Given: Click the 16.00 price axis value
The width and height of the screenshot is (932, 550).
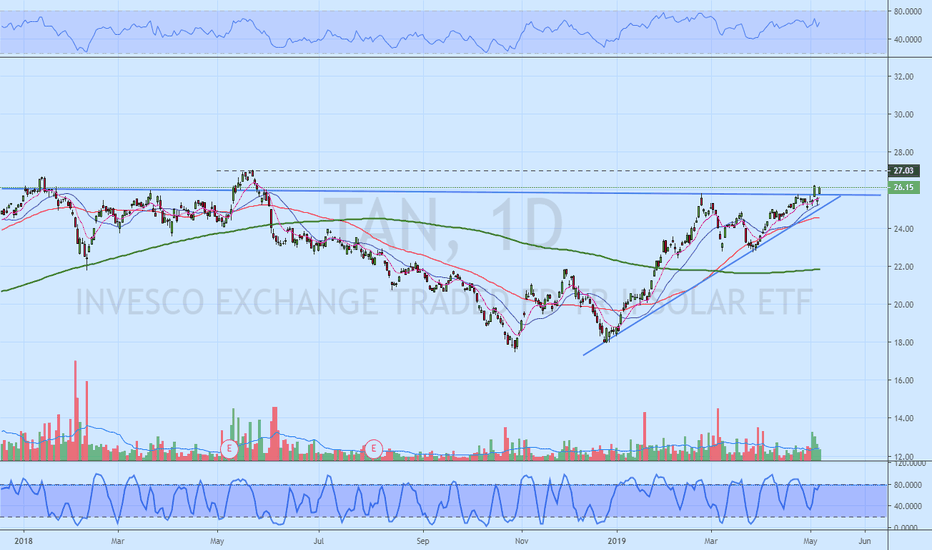Looking at the screenshot, I should pyautogui.click(x=903, y=381).
